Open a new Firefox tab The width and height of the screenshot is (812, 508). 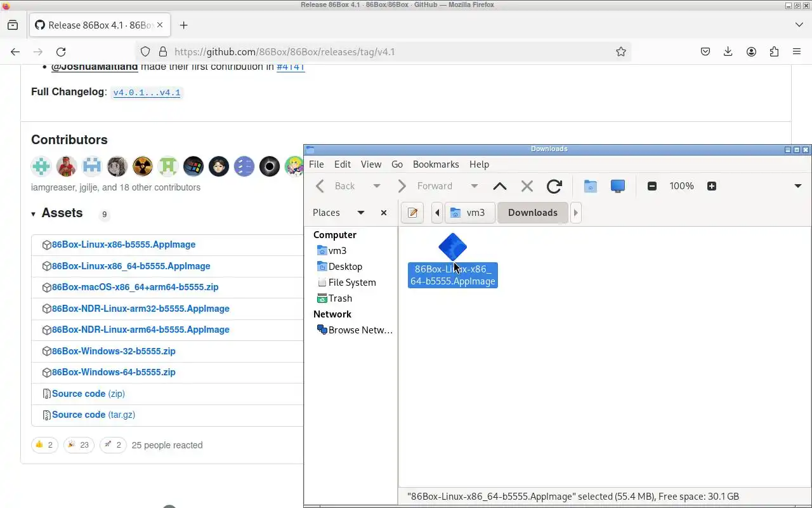click(x=183, y=25)
